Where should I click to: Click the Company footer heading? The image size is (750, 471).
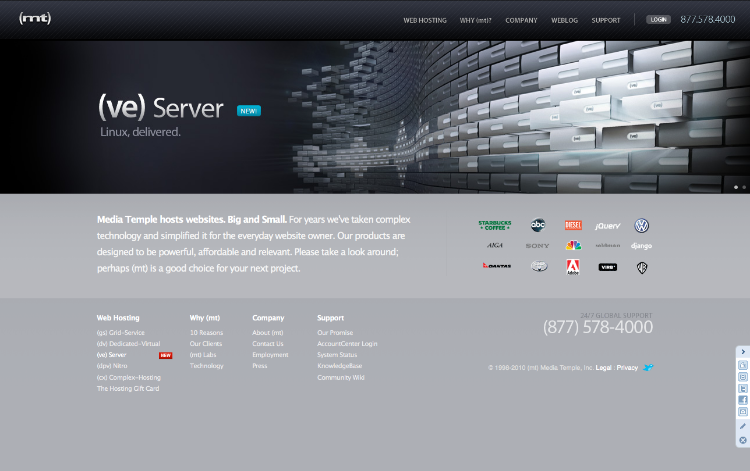(x=268, y=318)
